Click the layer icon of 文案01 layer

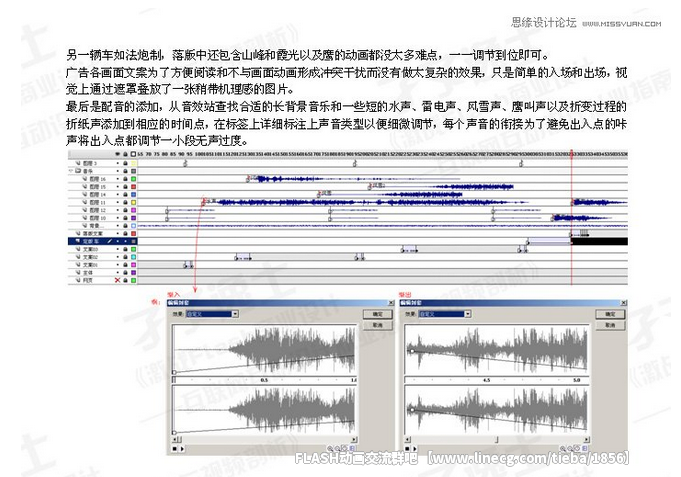point(78,265)
